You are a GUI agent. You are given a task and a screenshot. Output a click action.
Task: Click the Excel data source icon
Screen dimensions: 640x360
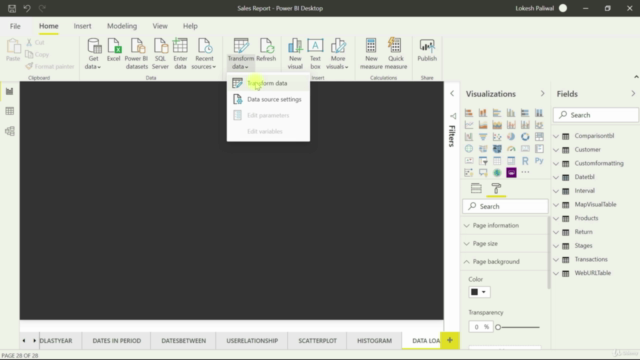coord(113,50)
